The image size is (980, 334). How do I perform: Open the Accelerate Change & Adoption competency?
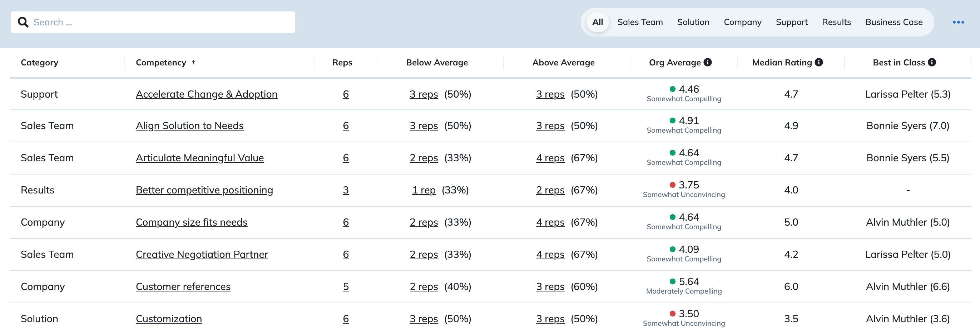pos(207,94)
